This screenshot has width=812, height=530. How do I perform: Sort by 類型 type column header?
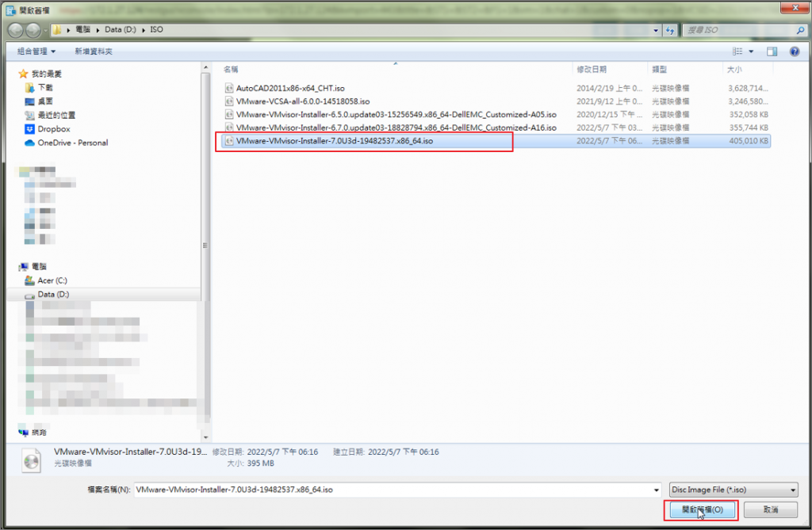pyautogui.click(x=659, y=70)
